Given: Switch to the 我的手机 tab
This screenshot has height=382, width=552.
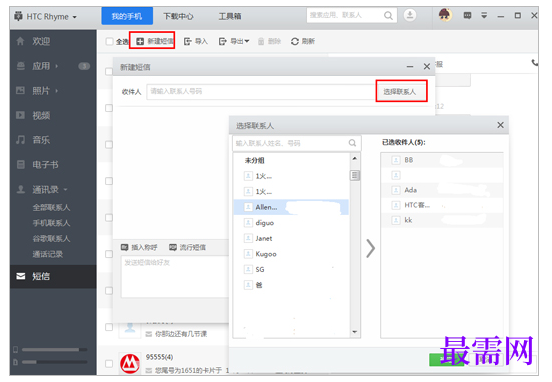Looking at the screenshot, I should click(127, 16).
